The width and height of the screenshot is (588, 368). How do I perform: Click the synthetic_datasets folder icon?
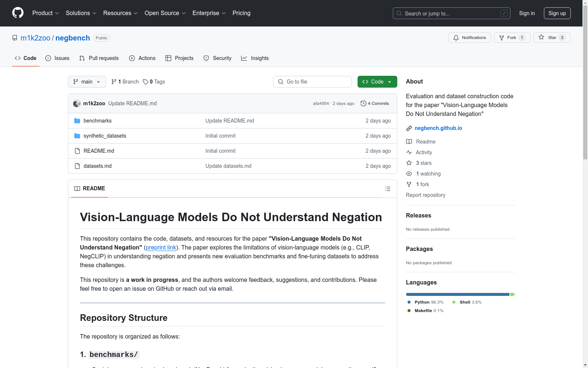[77, 136]
